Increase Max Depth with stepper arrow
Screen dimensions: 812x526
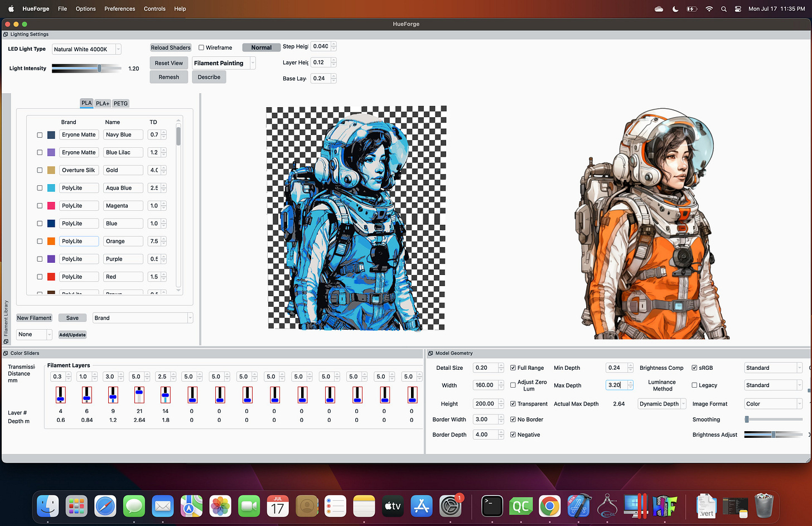pyautogui.click(x=630, y=383)
